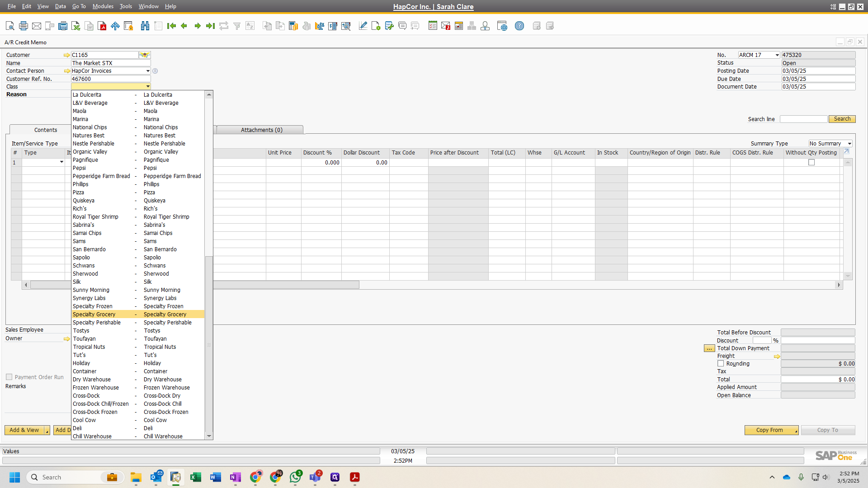Viewport: 868px width, 488px height.
Task: Click the Calendar toolbar icon
Action: coord(459,26)
